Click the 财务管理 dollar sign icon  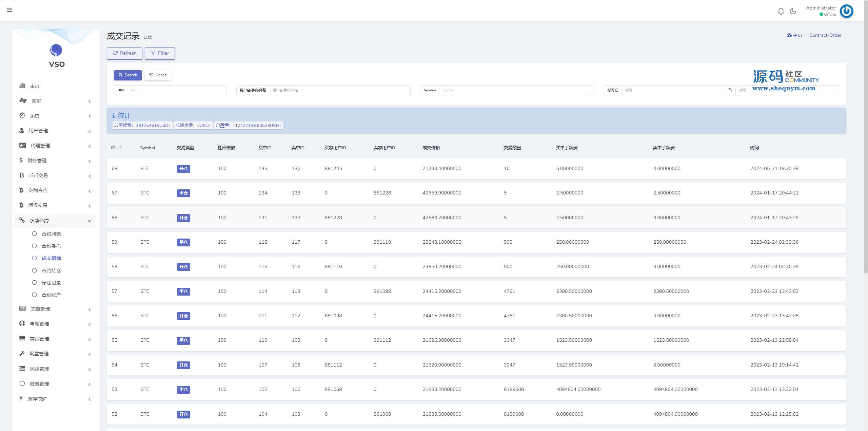(x=21, y=160)
